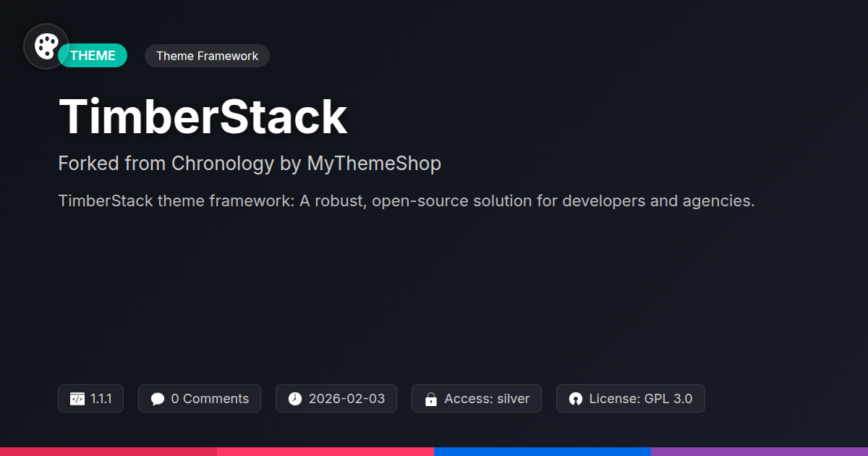Click the clock icon beside the date

coord(295,399)
